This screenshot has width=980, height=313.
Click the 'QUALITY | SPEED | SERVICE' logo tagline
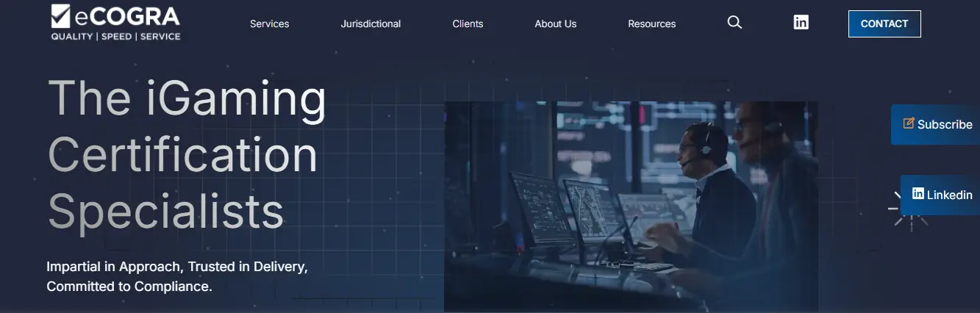pyautogui.click(x=115, y=36)
